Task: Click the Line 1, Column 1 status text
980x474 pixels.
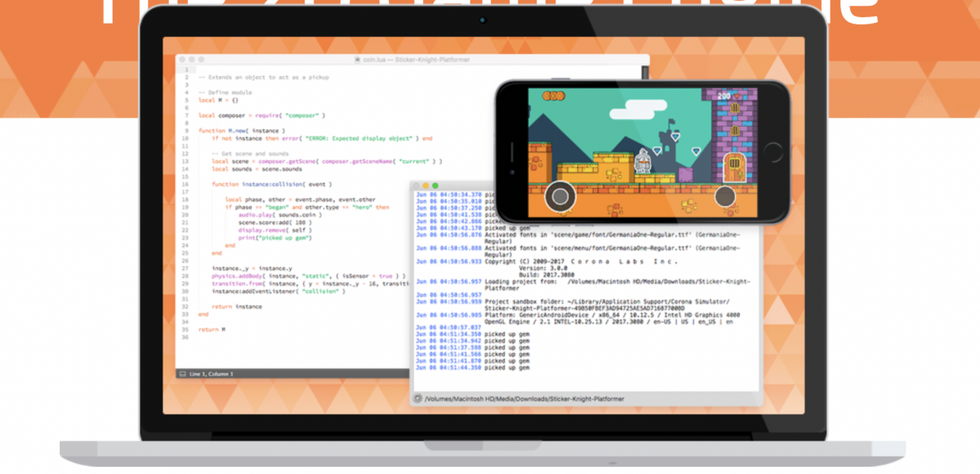Action: [x=212, y=373]
